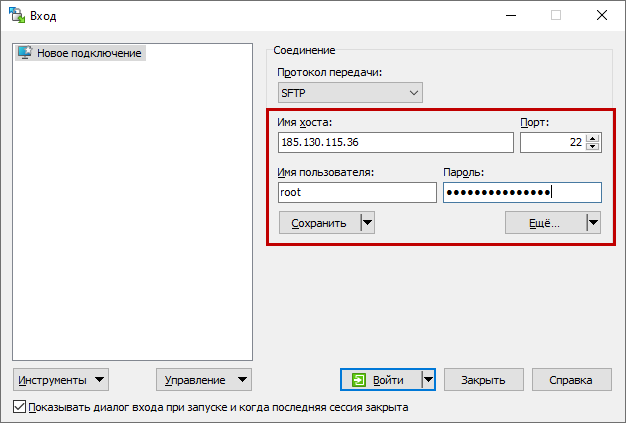Click the host name input field
This screenshot has width=626, height=423.
[x=395, y=143]
